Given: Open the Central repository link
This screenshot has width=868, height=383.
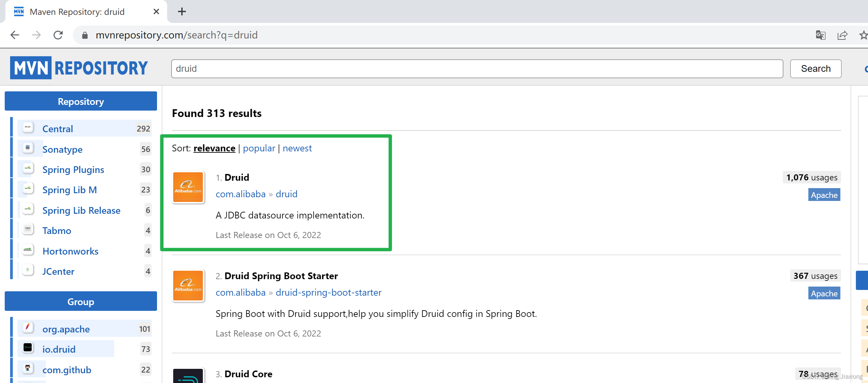Looking at the screenshot, I should [x=58, y=129].
